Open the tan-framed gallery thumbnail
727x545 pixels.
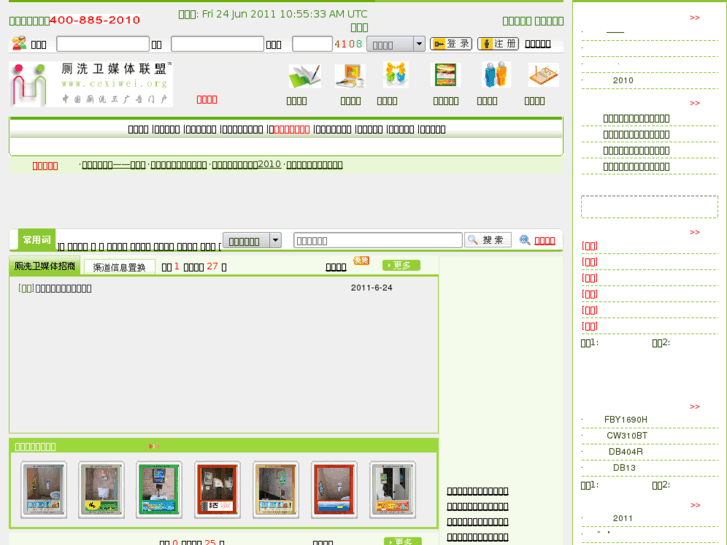(x=276, y=490)
